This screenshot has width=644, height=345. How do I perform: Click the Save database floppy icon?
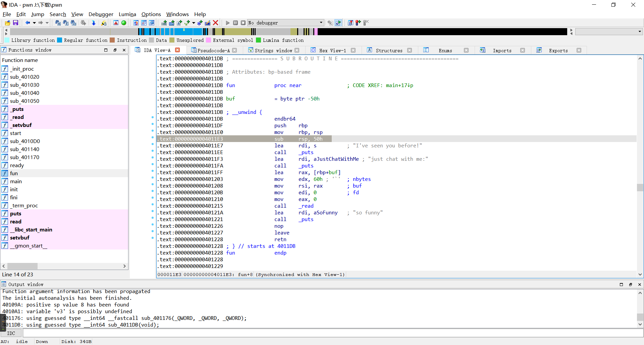coord(15,23)
